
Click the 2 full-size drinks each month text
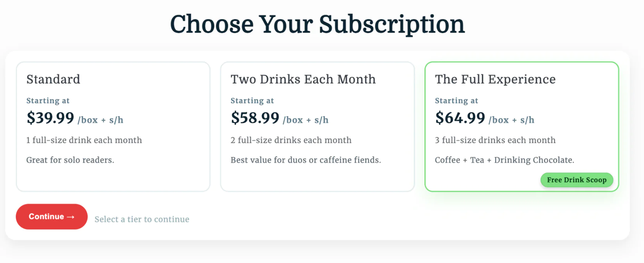tap(291, 140)
